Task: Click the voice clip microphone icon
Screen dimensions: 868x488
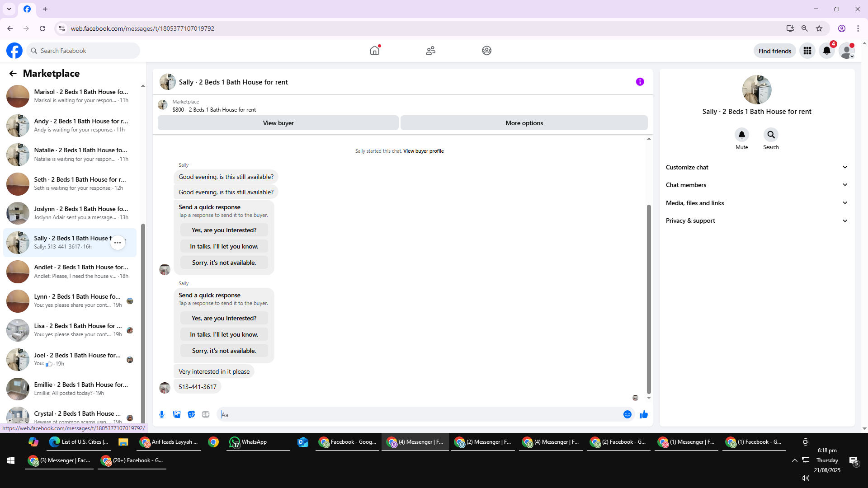Action: (x=162, y=414)
